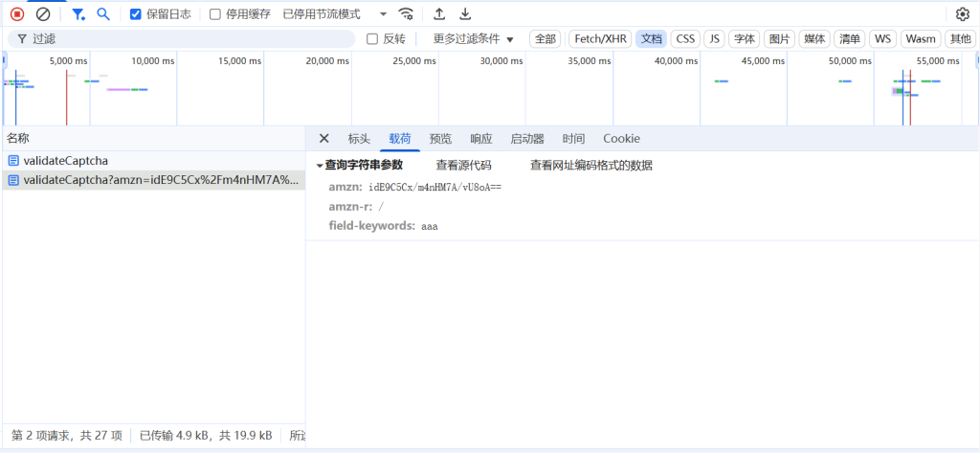980x453 pixels.
Task: Open network conditions Wi-Fi icon
Action: tap(407, 14)
